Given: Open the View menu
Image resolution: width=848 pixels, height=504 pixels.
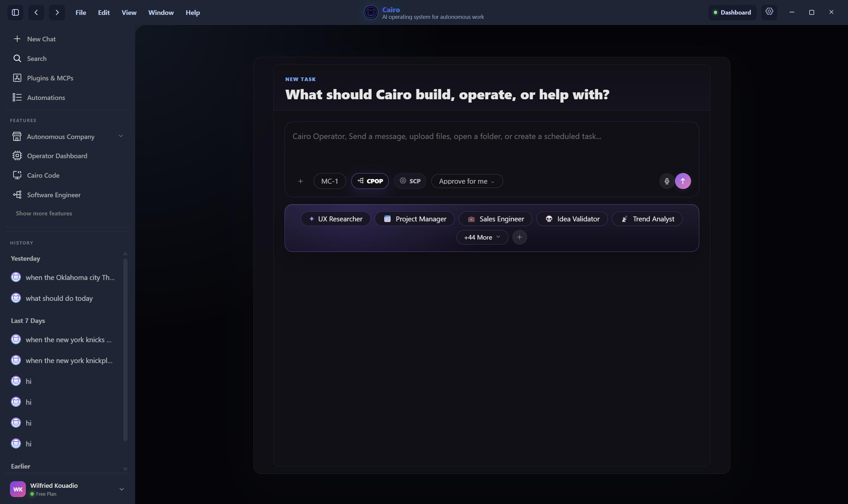Looking at the screenshot, I should coord(129,13).
